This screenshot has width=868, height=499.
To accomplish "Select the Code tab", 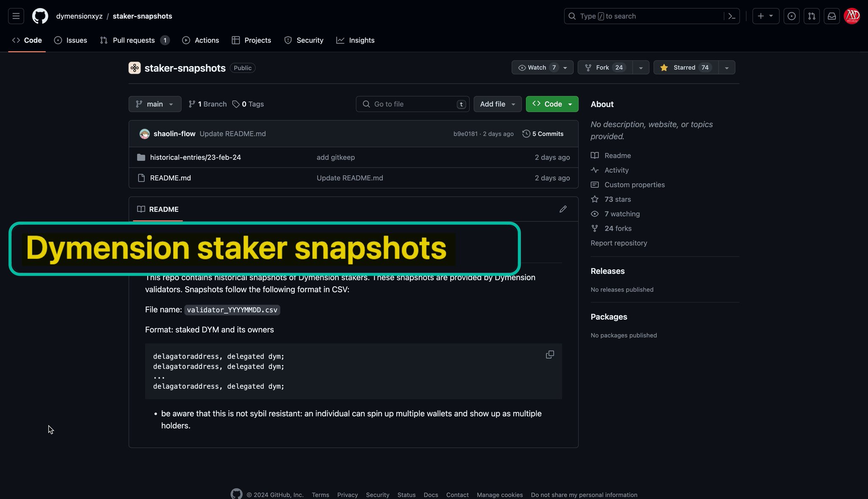I will click(27, 40).
